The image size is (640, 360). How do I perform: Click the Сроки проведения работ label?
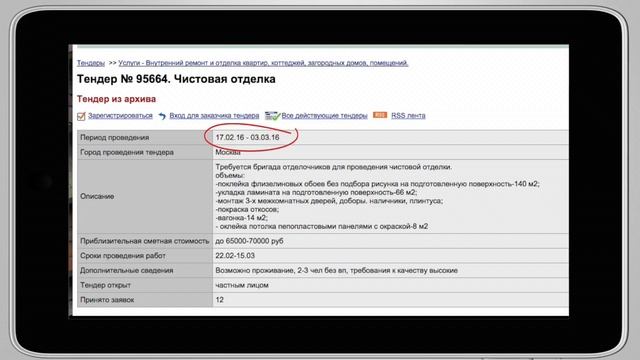[123, 256]
